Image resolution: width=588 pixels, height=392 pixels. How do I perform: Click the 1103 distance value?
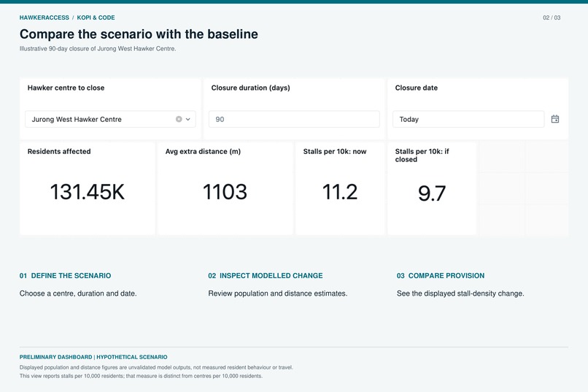(225, 192)
